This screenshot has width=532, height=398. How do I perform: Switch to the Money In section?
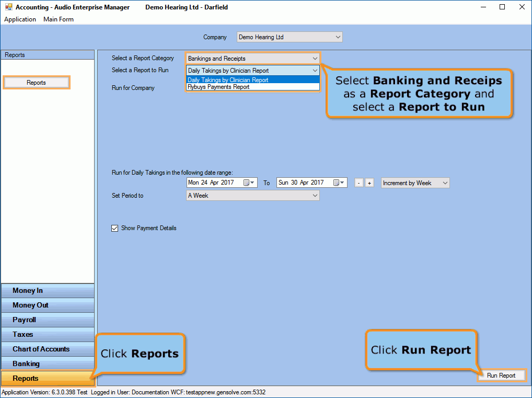coord(47,290)
